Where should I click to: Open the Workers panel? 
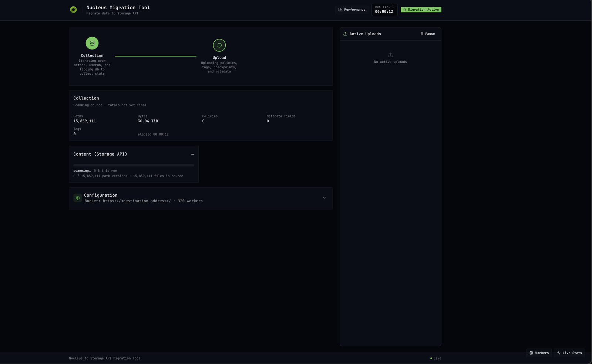tap(539, 353)
